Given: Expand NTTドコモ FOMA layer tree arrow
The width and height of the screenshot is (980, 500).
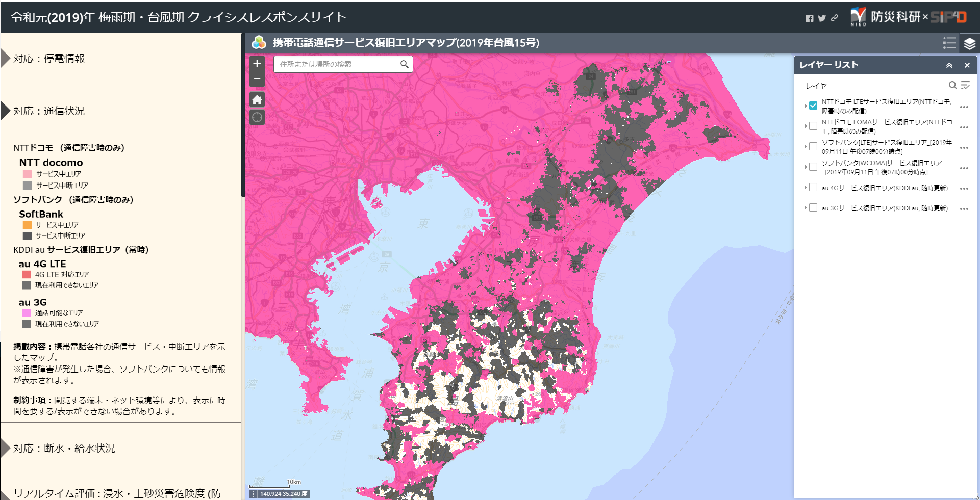Looking at the screenshot, I should [x=806, y=126].
